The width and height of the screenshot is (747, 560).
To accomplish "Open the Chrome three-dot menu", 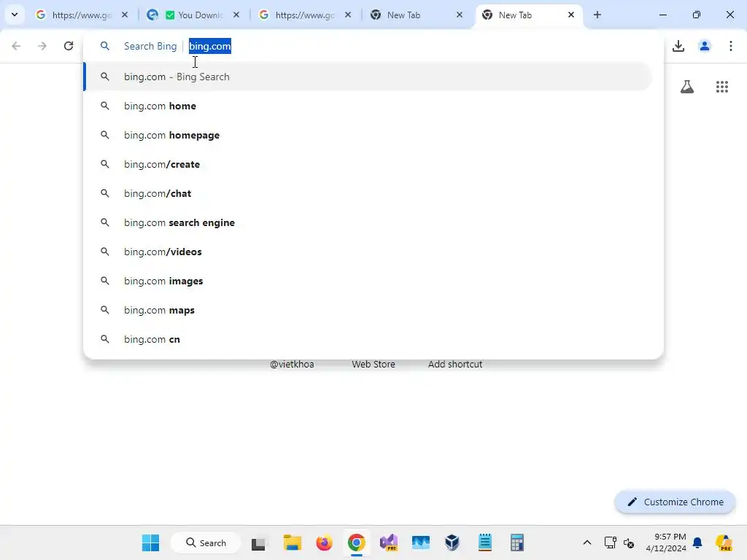I will 731,46.
